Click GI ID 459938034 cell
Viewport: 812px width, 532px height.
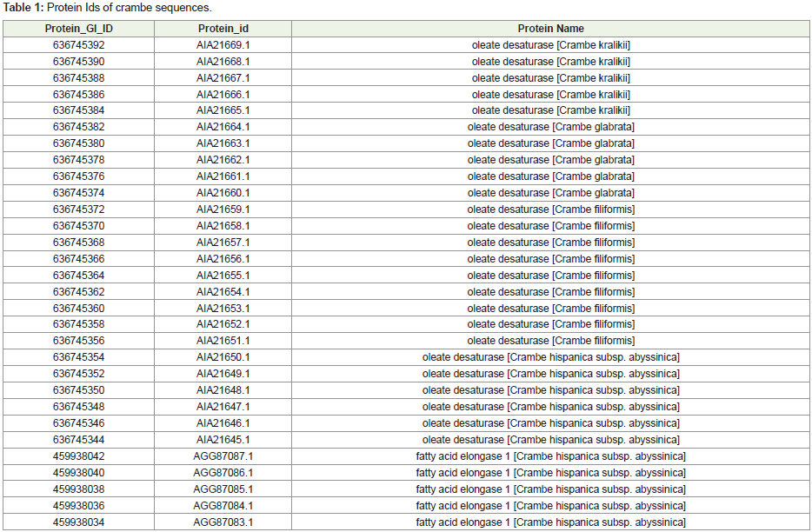(x=78, y=522)
